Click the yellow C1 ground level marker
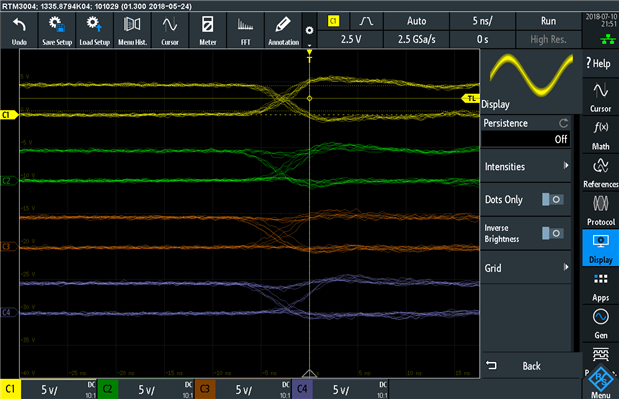This screenshot has width=619, height=399. tap(9, 114)
